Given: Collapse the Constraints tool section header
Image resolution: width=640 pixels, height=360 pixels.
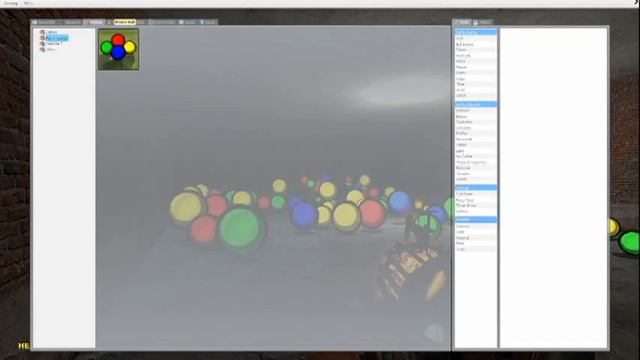Looking at the screenshot, I should 476,32.
